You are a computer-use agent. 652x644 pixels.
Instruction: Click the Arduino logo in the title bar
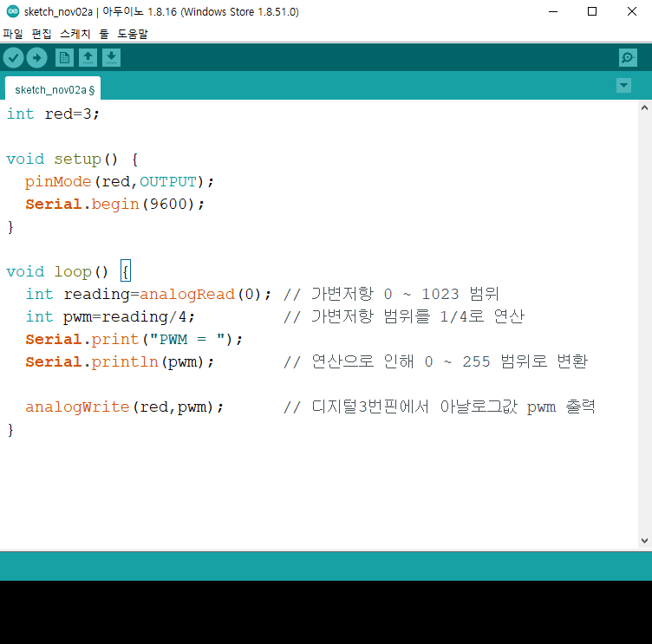pos(13,11)
